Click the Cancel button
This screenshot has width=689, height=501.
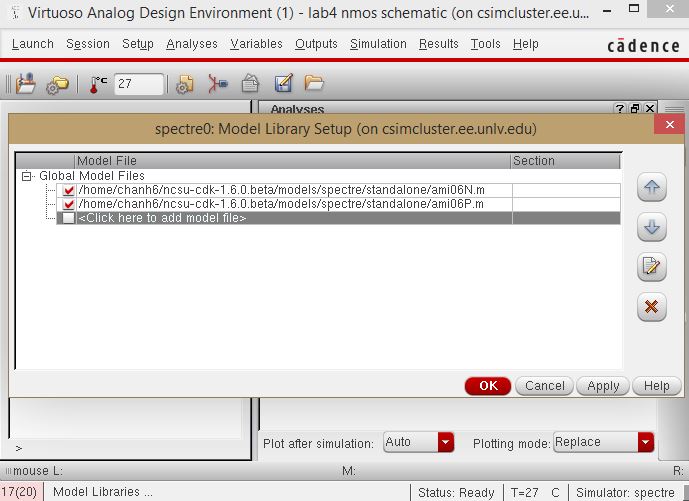click(x=544, y=386)
